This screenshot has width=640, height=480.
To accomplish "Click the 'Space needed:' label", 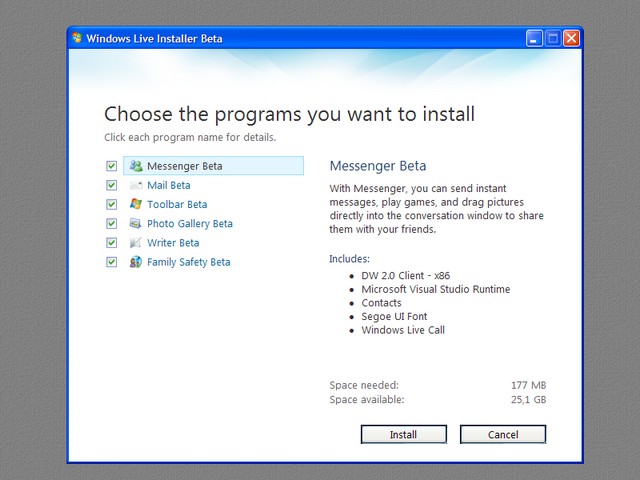I will pos(364,385).
